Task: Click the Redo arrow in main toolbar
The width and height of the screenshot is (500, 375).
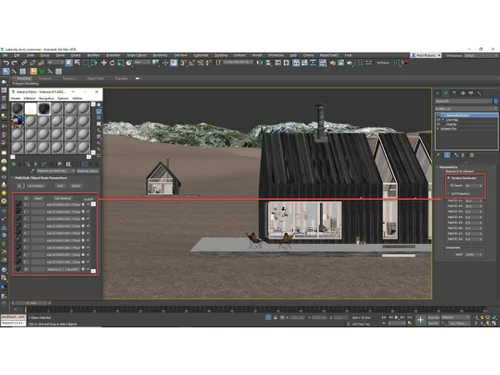Action: 14,63
